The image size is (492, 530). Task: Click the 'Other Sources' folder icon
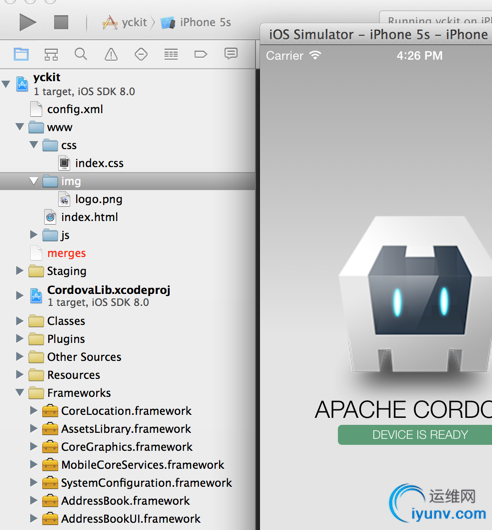click(x=36, y=357)
